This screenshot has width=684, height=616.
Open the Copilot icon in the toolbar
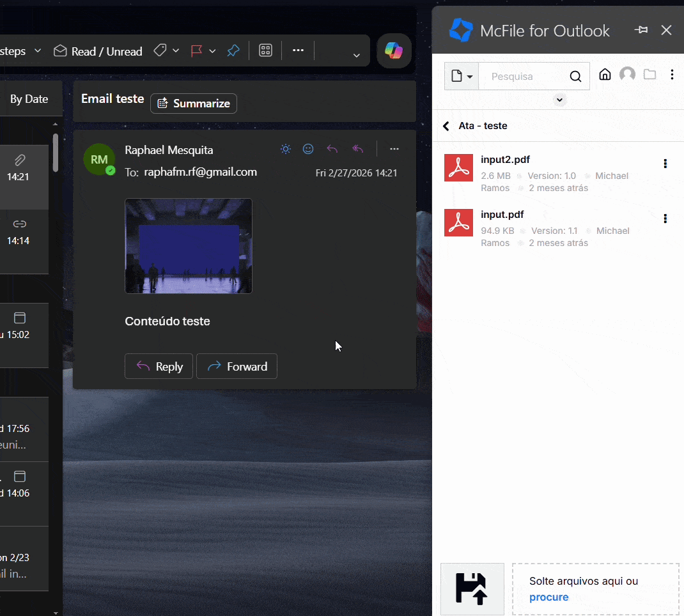click(x=394, y=51)
